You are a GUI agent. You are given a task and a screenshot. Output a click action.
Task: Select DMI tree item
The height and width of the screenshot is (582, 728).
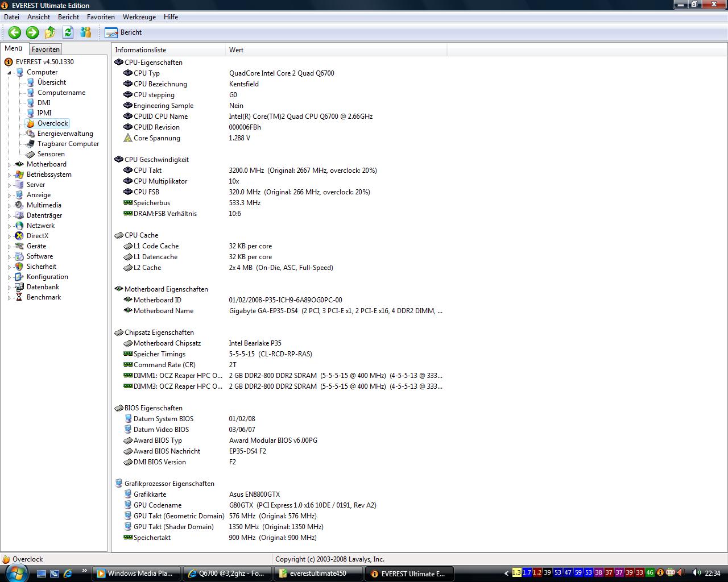(44, 103)
